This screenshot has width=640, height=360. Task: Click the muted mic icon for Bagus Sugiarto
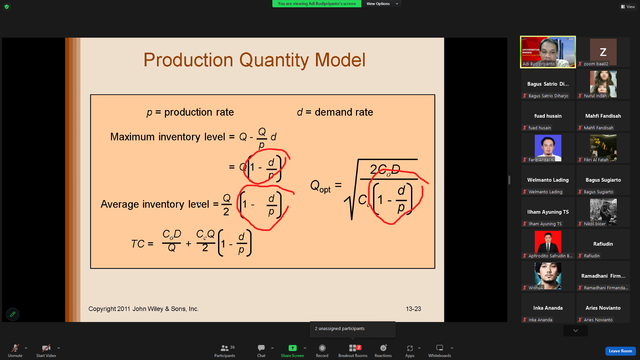(580, 192)
